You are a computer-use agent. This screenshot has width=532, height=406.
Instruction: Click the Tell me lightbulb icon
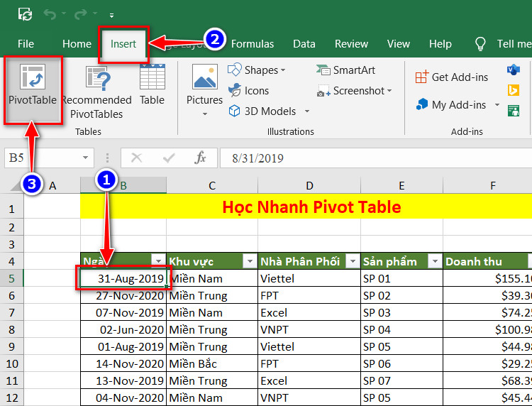pos(480,44)
